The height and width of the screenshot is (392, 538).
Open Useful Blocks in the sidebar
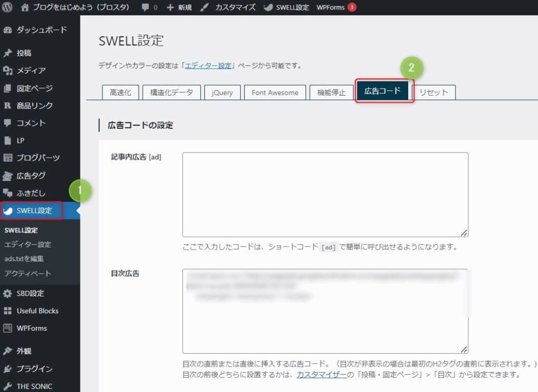[38, 311]
